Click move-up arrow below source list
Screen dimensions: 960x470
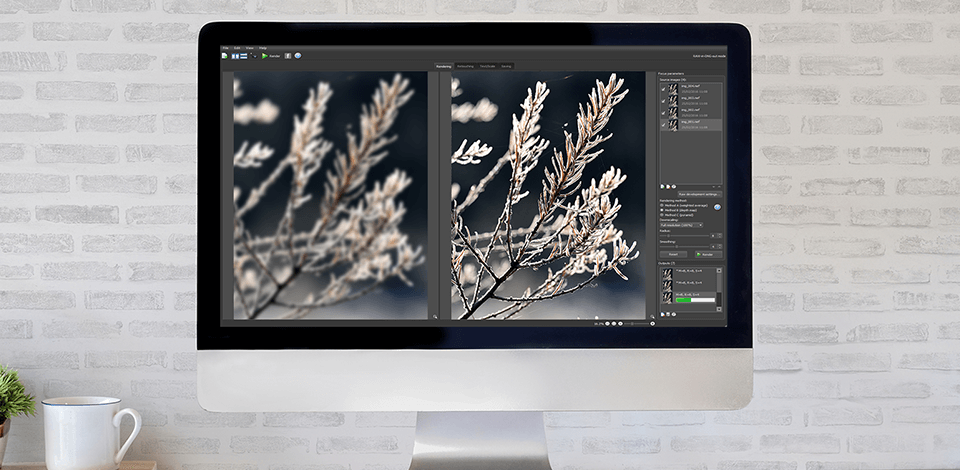tap(719, 187)
